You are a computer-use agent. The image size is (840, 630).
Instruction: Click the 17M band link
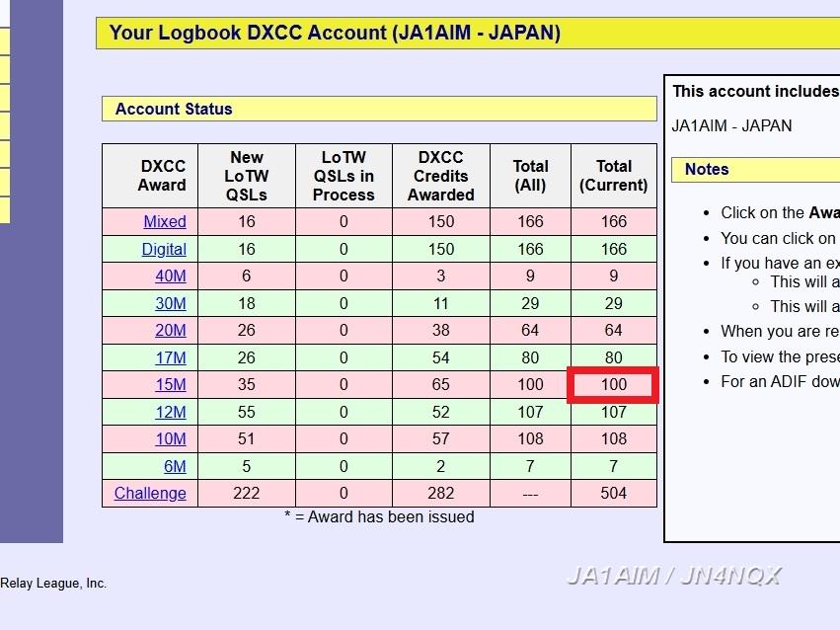point(170,357)
